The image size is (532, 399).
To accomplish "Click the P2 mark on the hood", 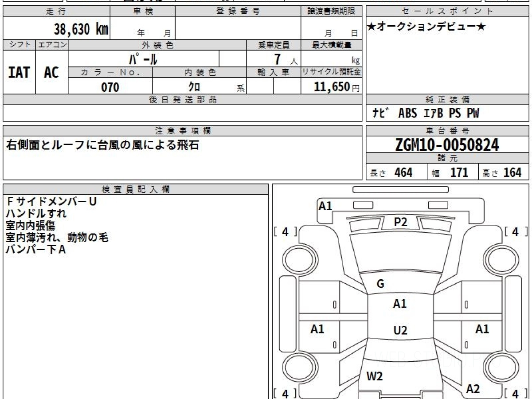I will click(x=400, y=222).
